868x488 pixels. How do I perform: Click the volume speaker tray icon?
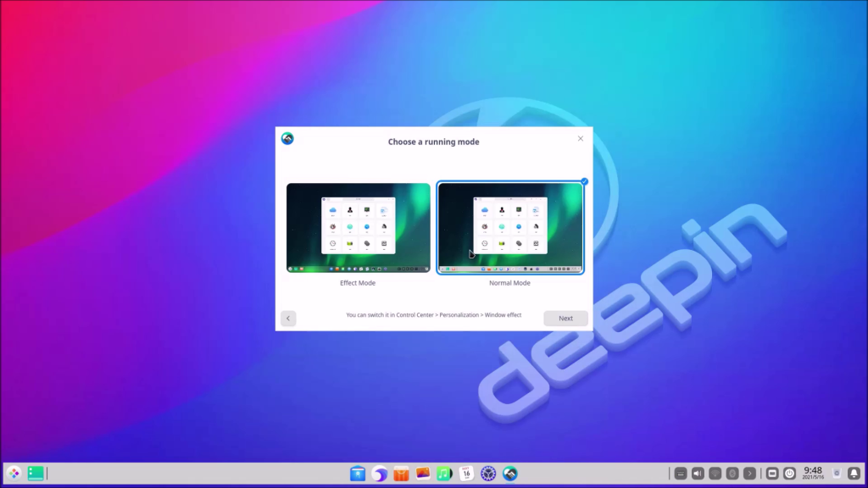click(x=698, y=474)
